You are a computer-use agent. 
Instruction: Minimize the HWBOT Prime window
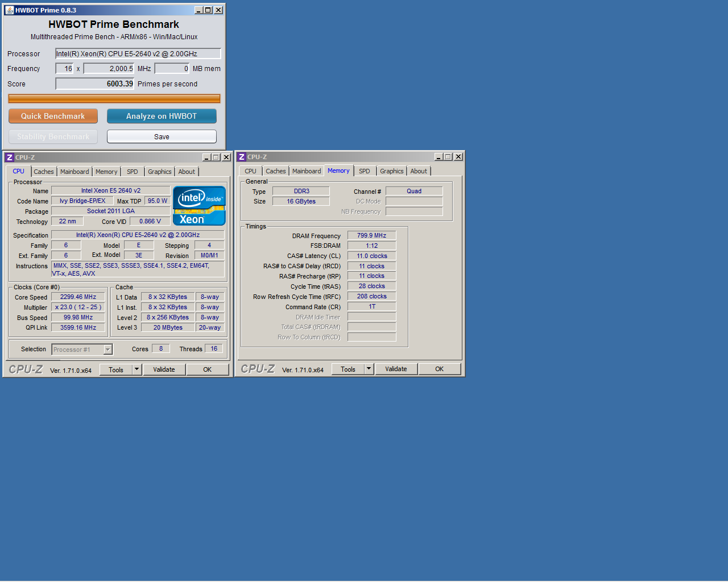[x=198, y=10]
